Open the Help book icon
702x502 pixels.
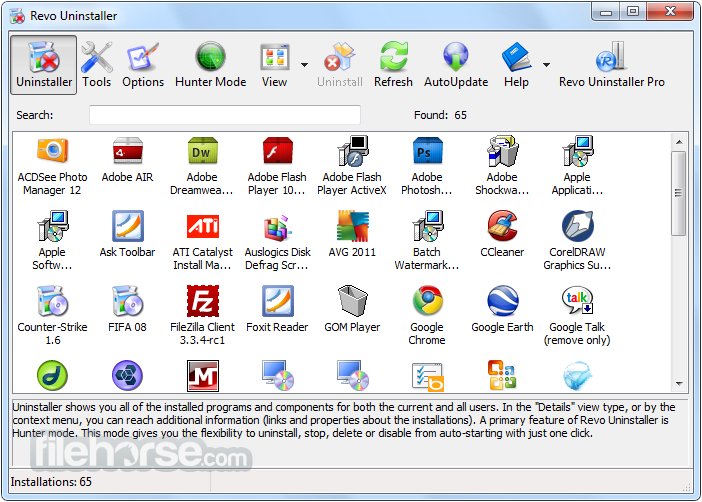(516, 57)
